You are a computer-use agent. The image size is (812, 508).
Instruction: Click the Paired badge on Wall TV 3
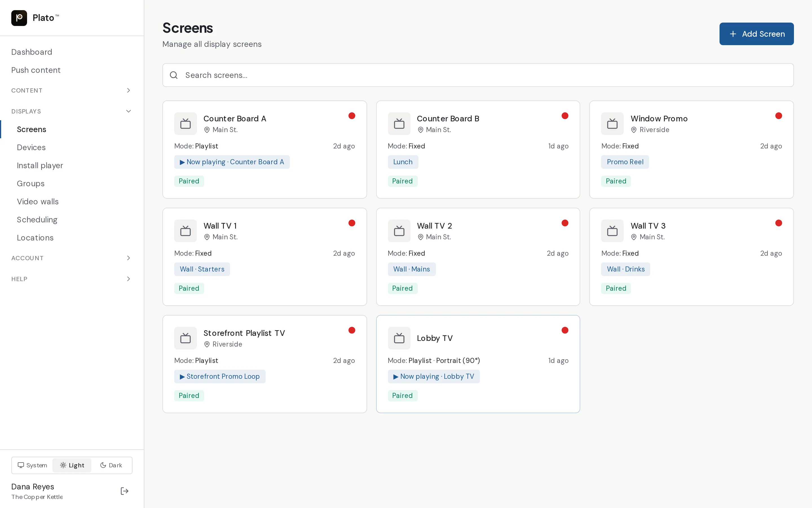click(616, 288)
